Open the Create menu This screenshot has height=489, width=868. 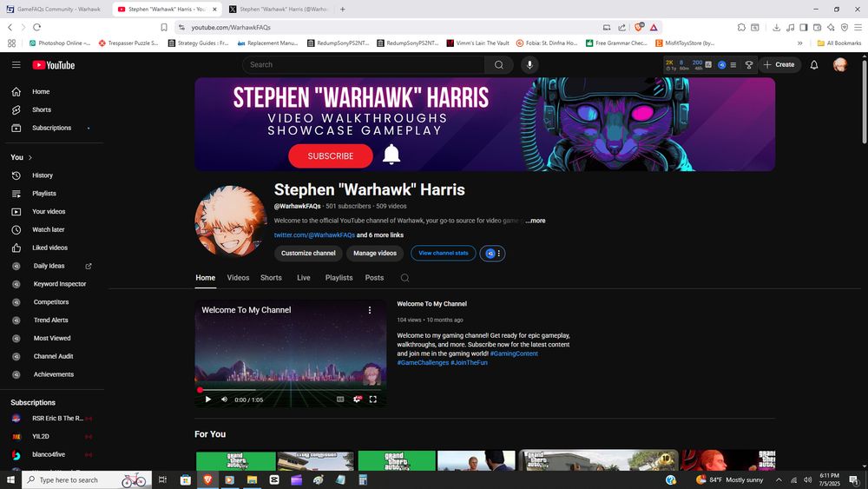779,65
